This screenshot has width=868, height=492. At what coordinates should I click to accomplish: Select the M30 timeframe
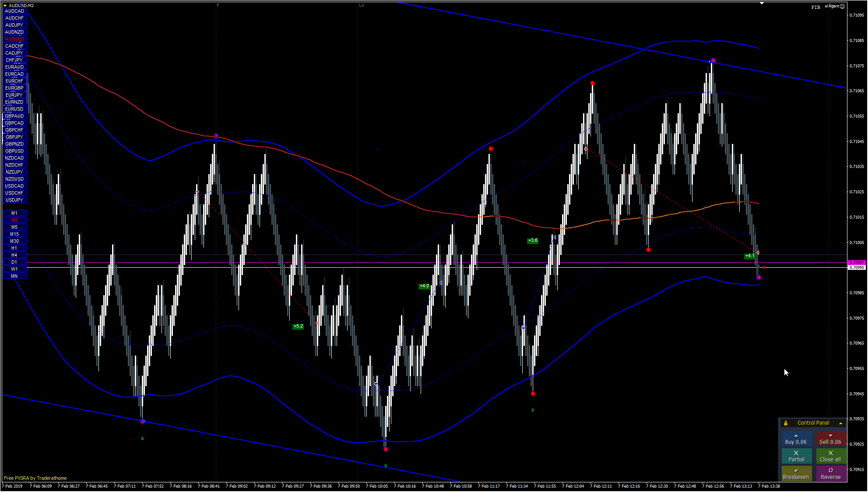click(14, 241)
